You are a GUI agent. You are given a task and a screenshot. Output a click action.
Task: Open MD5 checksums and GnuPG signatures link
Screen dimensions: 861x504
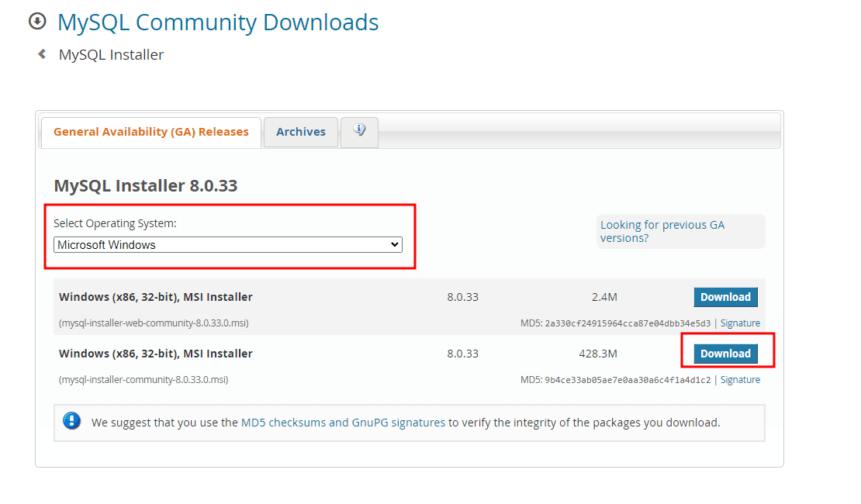pyautogui.click(x=343, y=423)
